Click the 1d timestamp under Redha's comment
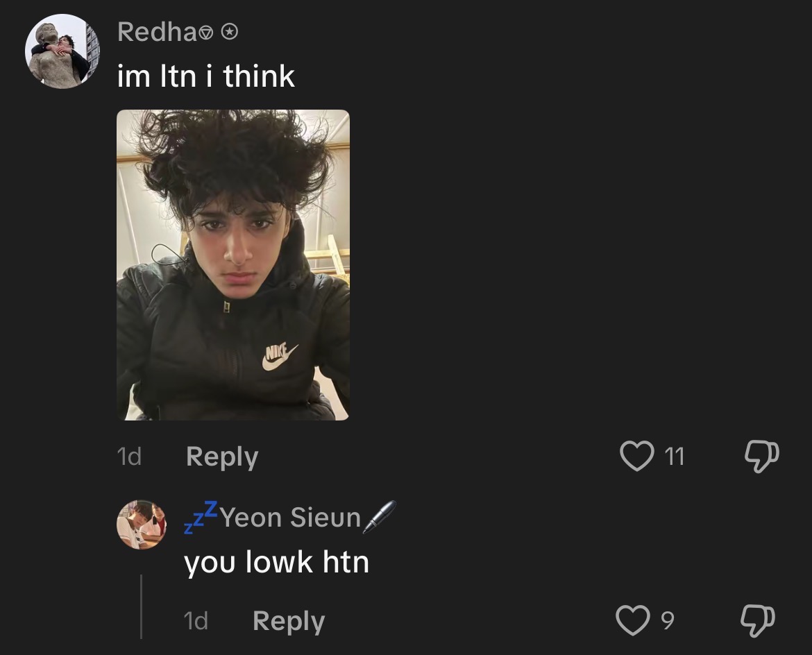Screen dimensions: 812x655 (x=129, y=457)
